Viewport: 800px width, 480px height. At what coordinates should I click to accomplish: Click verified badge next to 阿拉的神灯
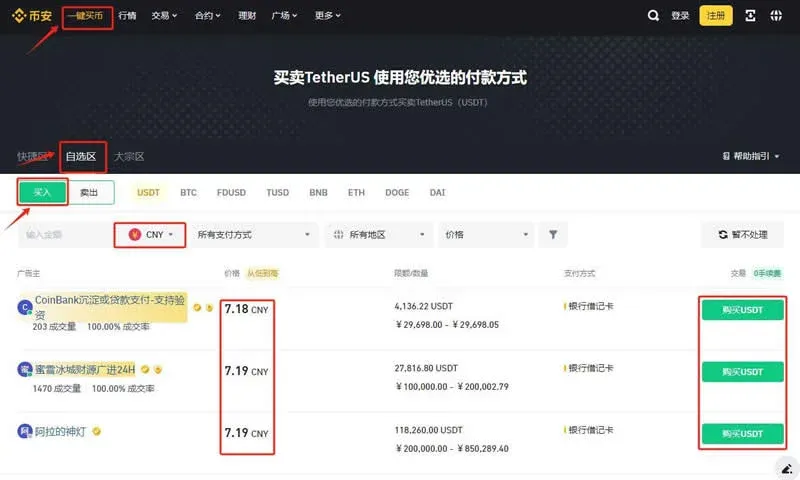tap(96, 432)
